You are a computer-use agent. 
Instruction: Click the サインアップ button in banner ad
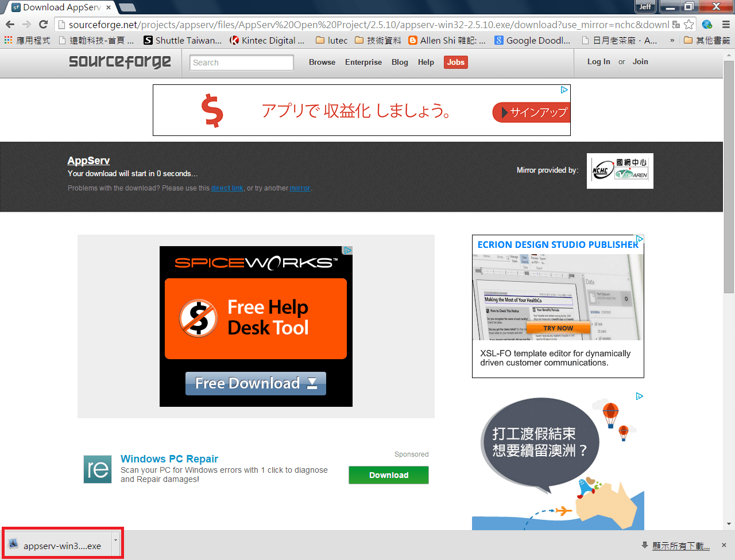point(531,112)
